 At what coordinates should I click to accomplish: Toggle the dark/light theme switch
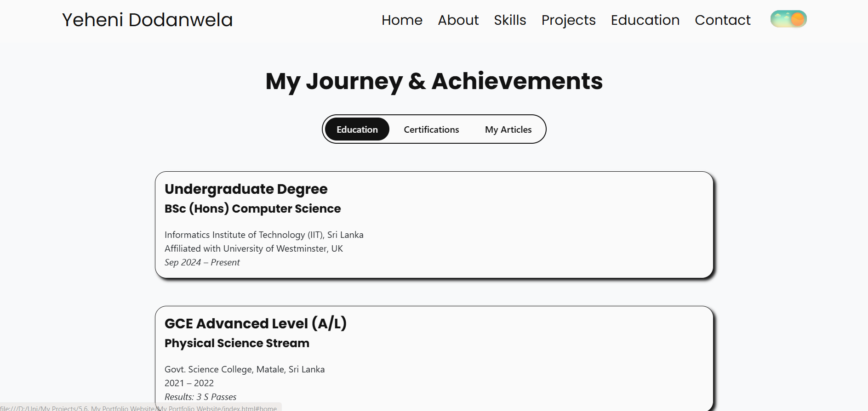coord(788,19)
